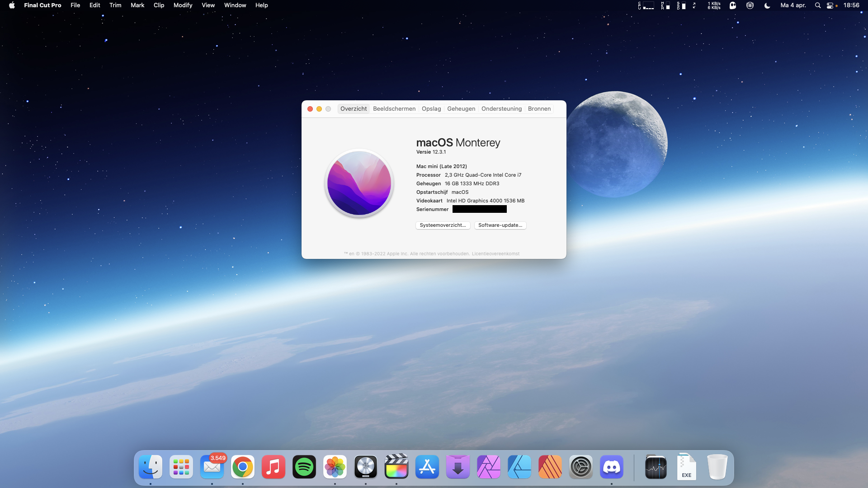The height and width of the screenshot is (488, 868).
Task: Open Spotify from the dock
Action: [x=304, y=467]
